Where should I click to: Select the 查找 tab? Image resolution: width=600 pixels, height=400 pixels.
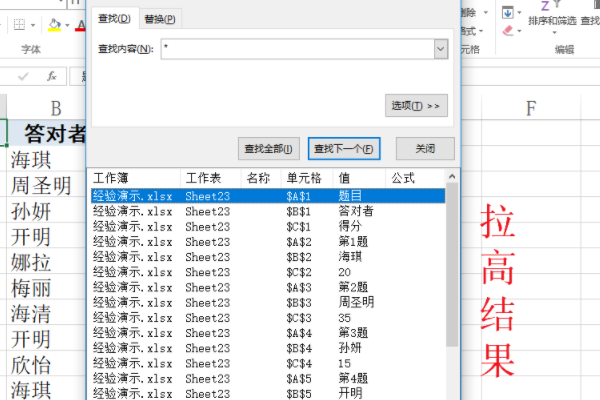point(114,18)
